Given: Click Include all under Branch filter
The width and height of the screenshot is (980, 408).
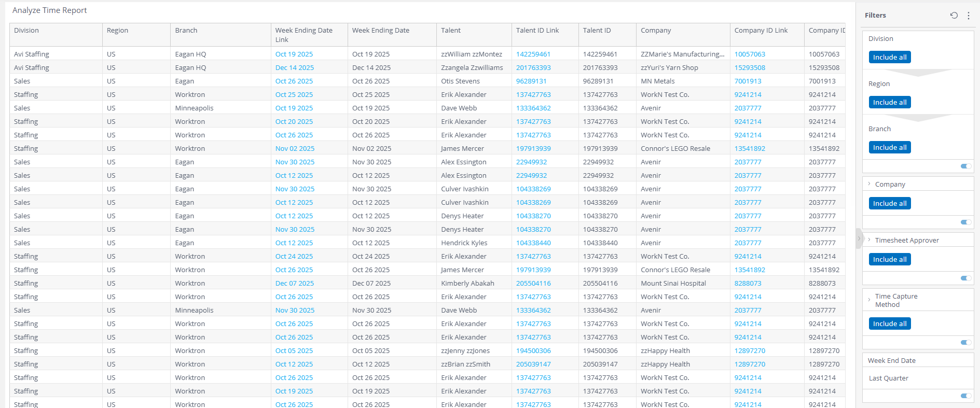Looking at the screenshot, I should [890, 147].
